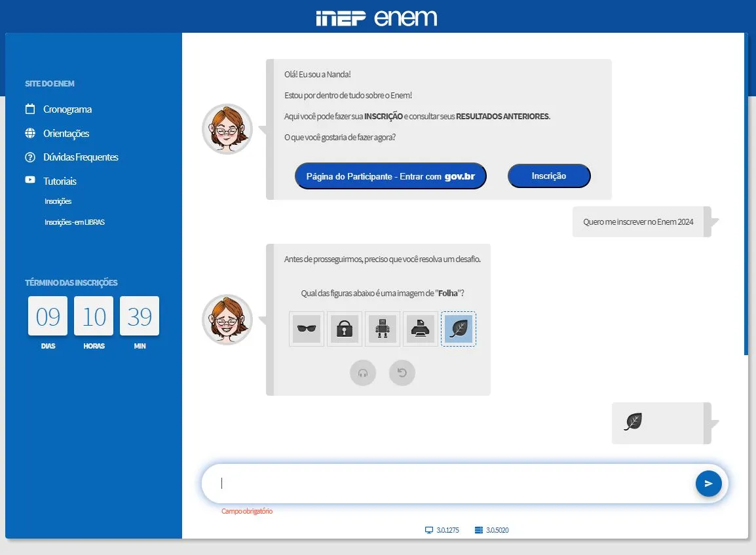Click 'Estou por dentro de tudo sobre o Enem!'
Viewport: 756px width, 555px height.
(348, 96)
